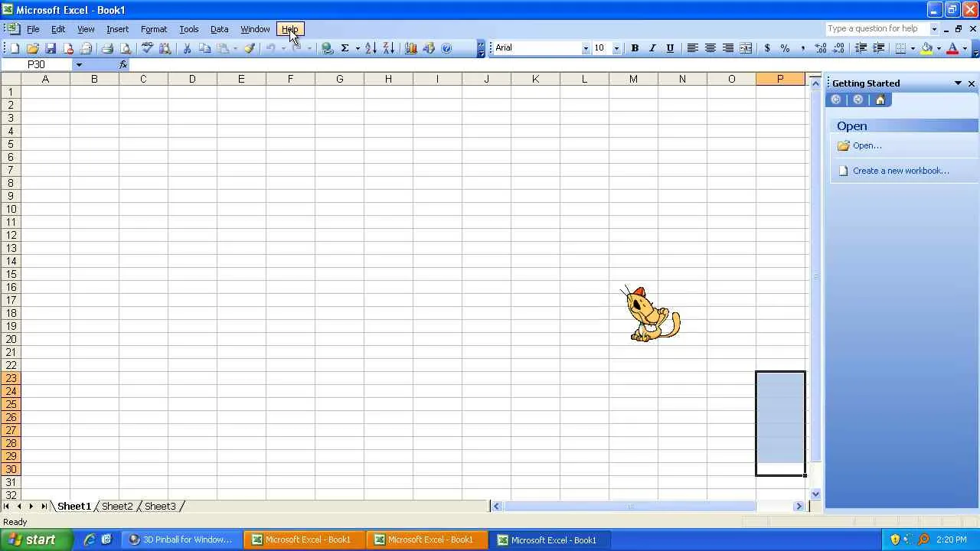Type a question for help field
Image resolution: width=980 pixels, height=551 pixels.
click(877, 29)
